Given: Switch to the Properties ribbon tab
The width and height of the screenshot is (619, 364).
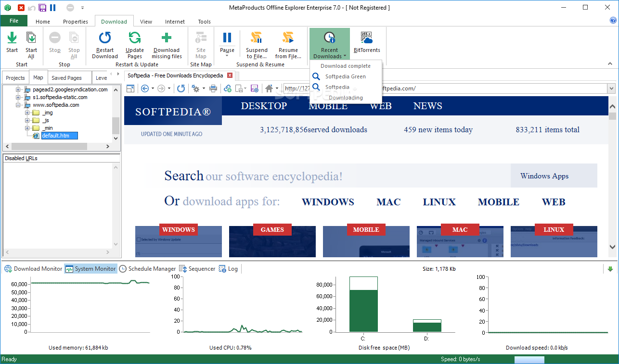Looking at the screenshot, I should tap(76, 22).
